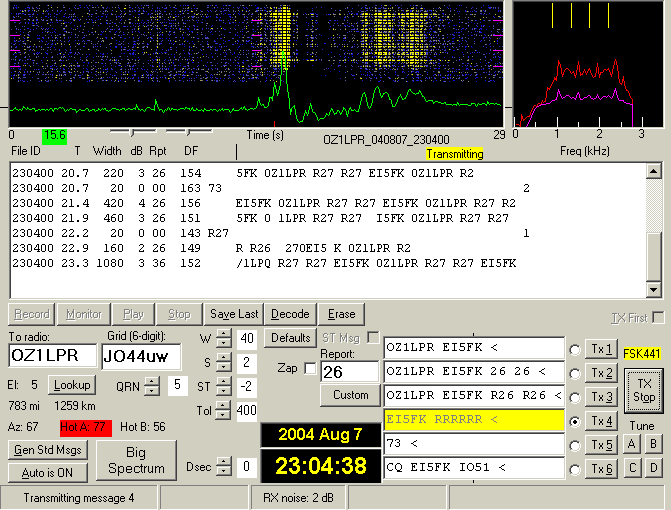Select the radio button for 73 message
671x510 pixels.
[x=575, y=445]
